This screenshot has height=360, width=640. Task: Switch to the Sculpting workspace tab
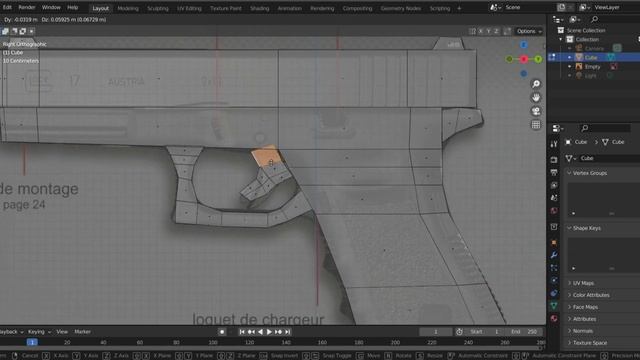158,8
